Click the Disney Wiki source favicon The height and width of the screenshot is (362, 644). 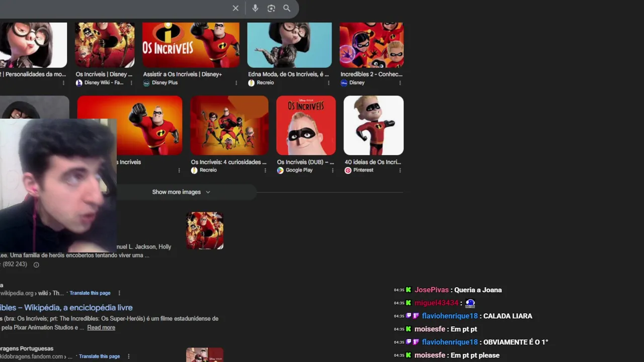[x=79, y=83]
